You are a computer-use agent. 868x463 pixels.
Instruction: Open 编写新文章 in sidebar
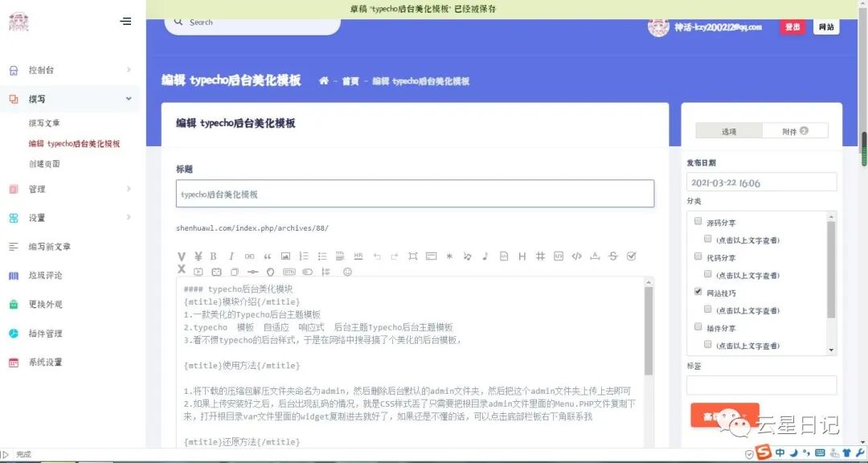click(50, 247)
